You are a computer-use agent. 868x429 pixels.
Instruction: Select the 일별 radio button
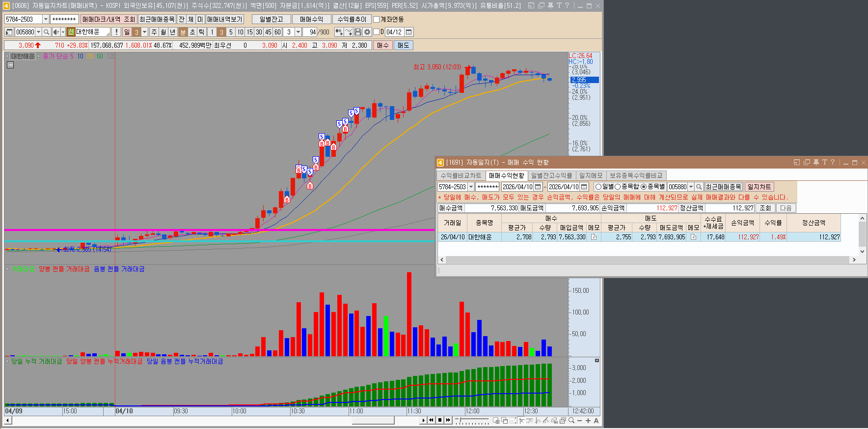click(598, 187)
